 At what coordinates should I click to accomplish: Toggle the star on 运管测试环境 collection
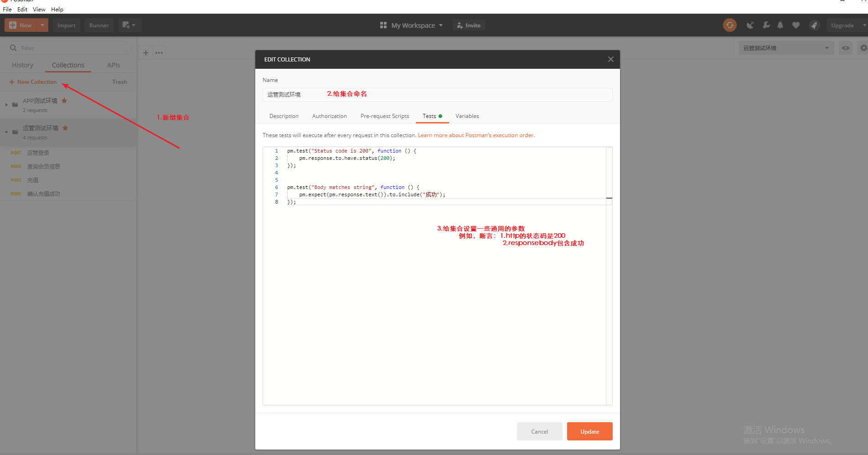click(65, 128)
